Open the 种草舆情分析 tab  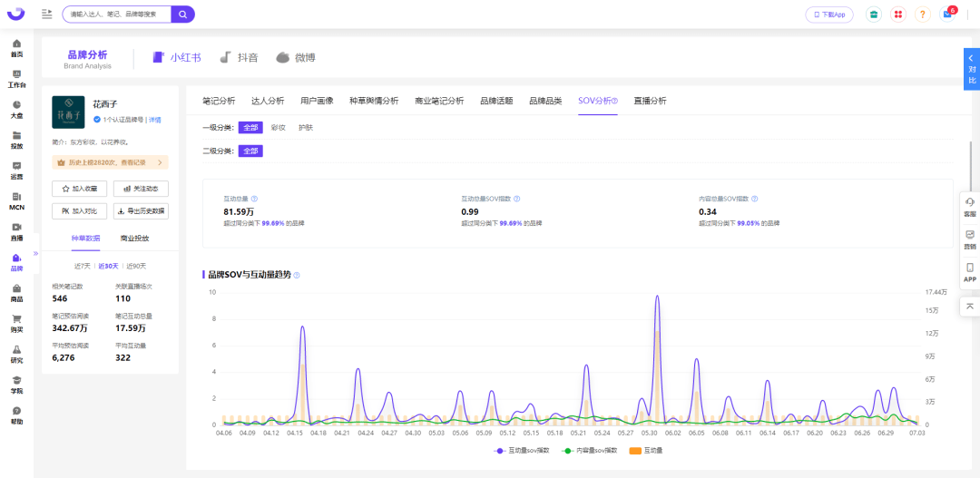click(x=374, y=101)
